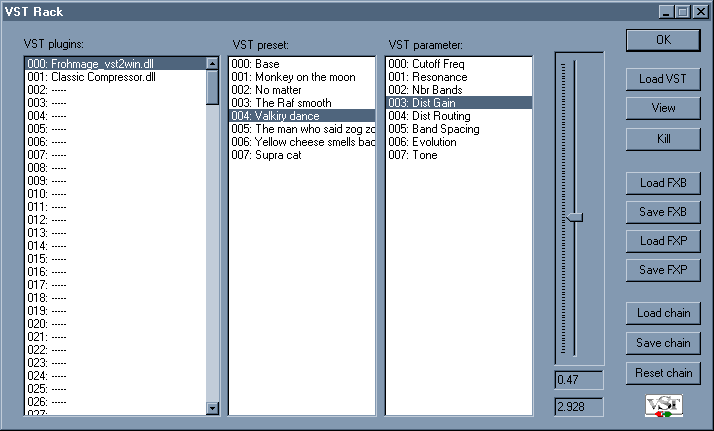Screen dimensions: 714x431
Task: Remove the plugin with Kill button
Action: click(663, 139)
